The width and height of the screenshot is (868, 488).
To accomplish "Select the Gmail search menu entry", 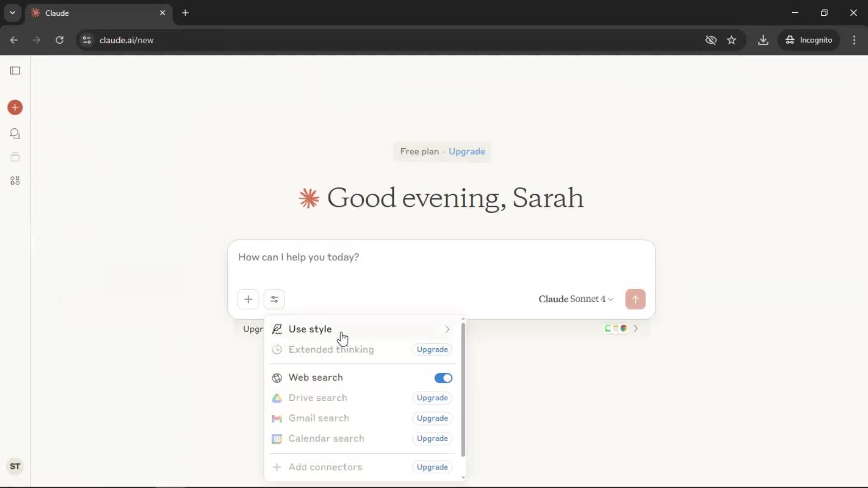I will [362, 418].
